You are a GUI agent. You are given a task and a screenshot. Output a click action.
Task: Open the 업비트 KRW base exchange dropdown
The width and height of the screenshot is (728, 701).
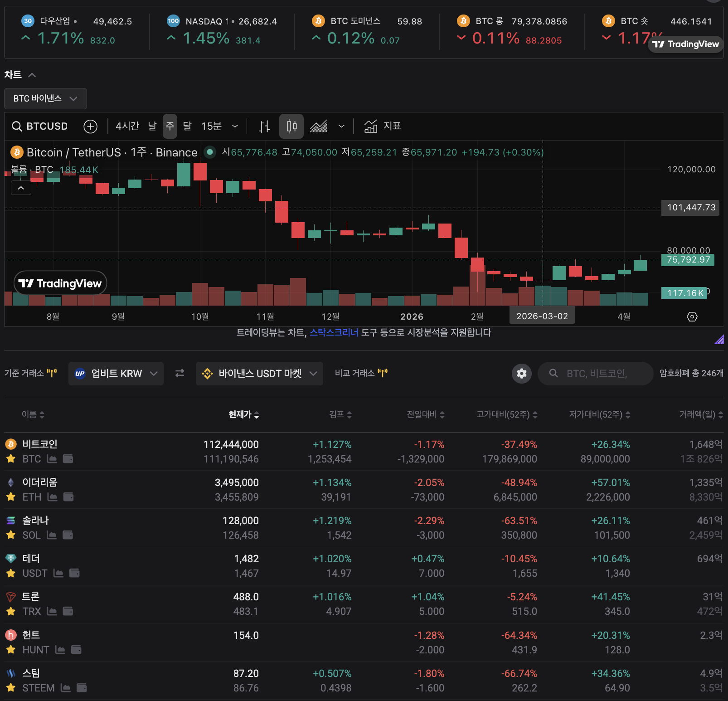click(x=116, y=373)
